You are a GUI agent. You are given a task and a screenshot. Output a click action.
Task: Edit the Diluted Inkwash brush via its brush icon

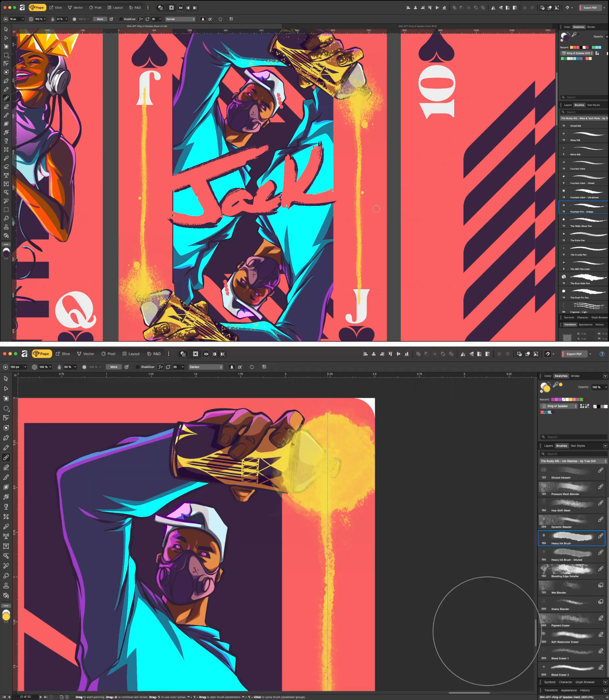tap(600, 470)
